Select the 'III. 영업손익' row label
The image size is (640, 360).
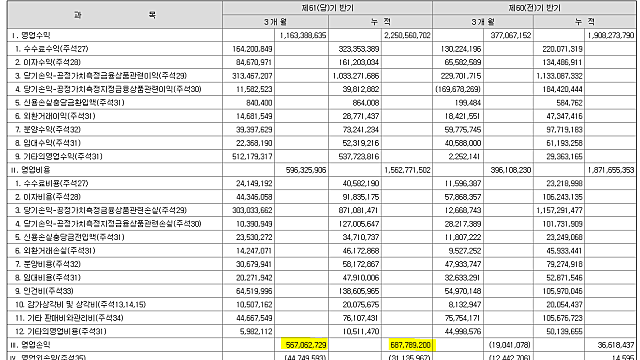click(x=31, y=345)
